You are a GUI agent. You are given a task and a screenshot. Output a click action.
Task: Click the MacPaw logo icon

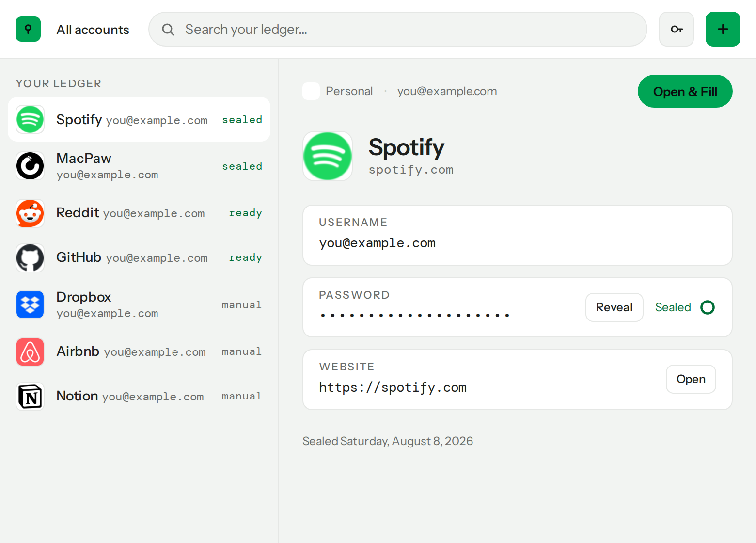[x=30, y=166]
